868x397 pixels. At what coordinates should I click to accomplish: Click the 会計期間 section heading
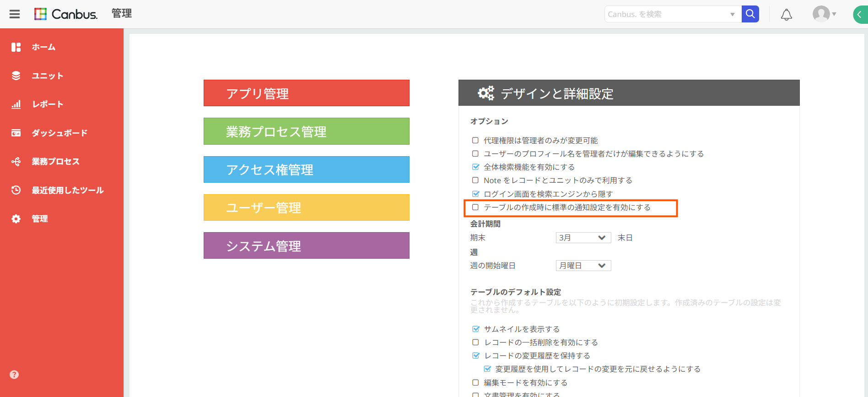(485, 224)
